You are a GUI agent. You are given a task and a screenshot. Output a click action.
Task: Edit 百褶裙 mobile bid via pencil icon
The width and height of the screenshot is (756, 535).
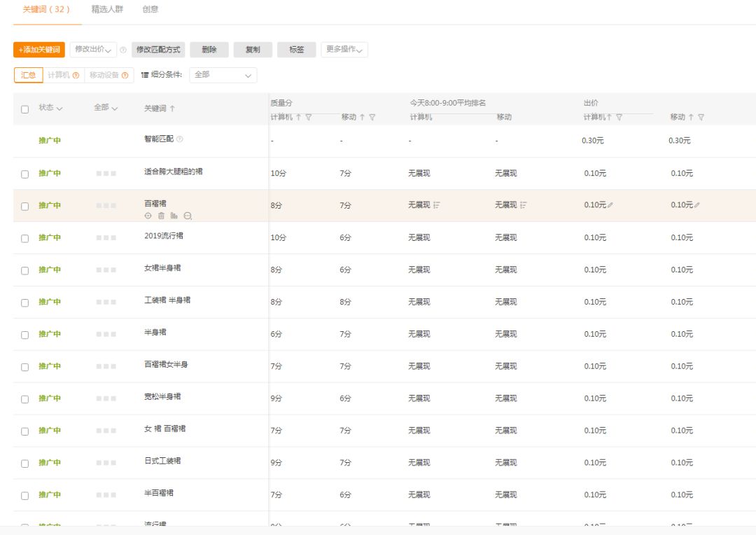697,205
